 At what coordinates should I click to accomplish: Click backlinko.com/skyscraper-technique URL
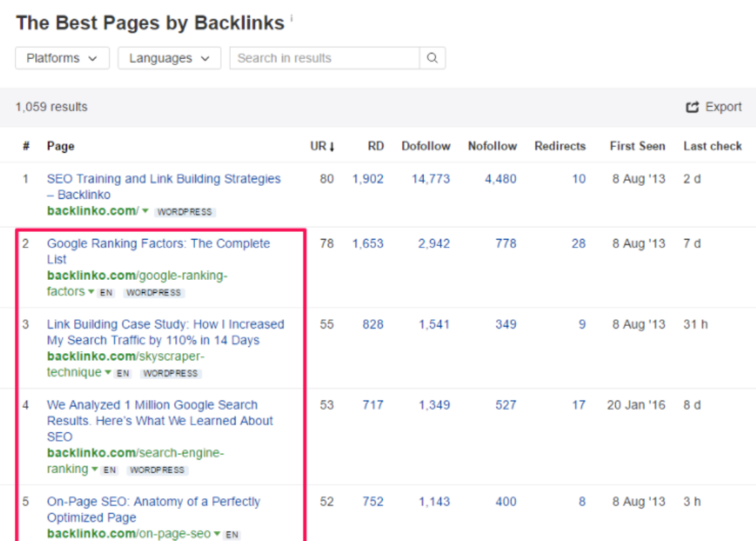tap(125, 364)
